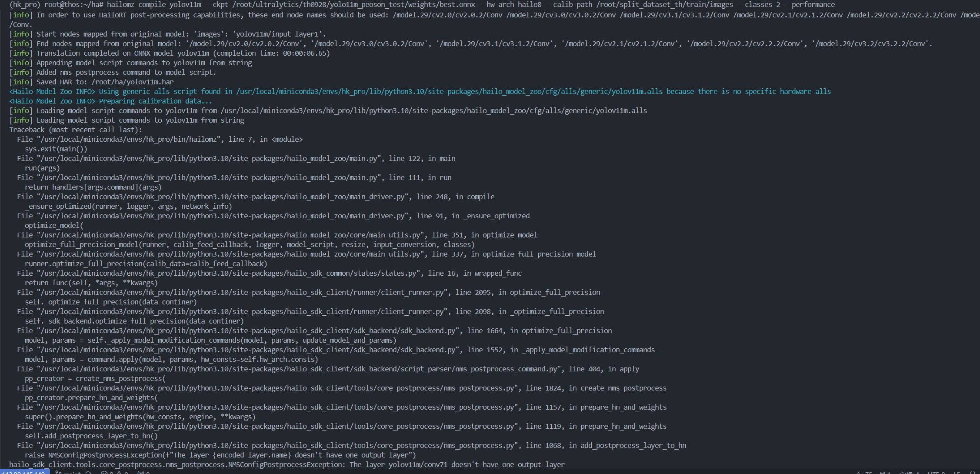Screen dimensions: 980x474
Task: Click the forwarded ports icon in status bar
Action: coord(143,473)
